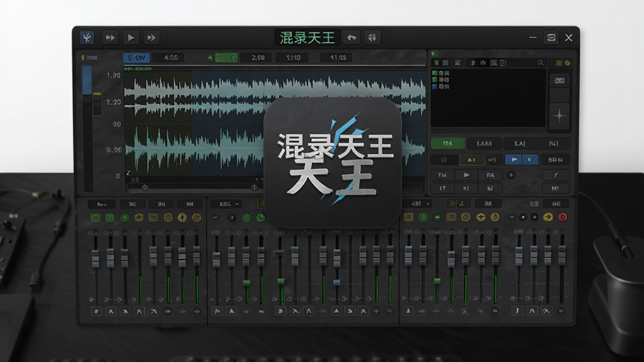
Task: Click the envelope icon button in the right panel
Action: [559, 80]
